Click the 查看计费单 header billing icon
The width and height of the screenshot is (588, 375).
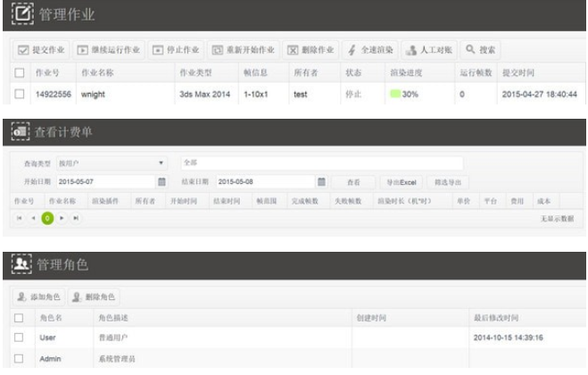point(21,131)
